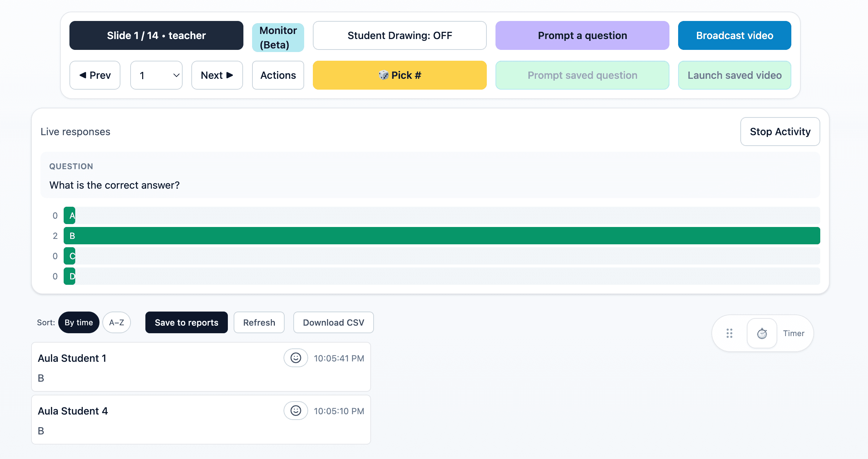Viewport: 868px width, 459px height.
Task: Refresh the live responses list
Action: click(259, 322)
